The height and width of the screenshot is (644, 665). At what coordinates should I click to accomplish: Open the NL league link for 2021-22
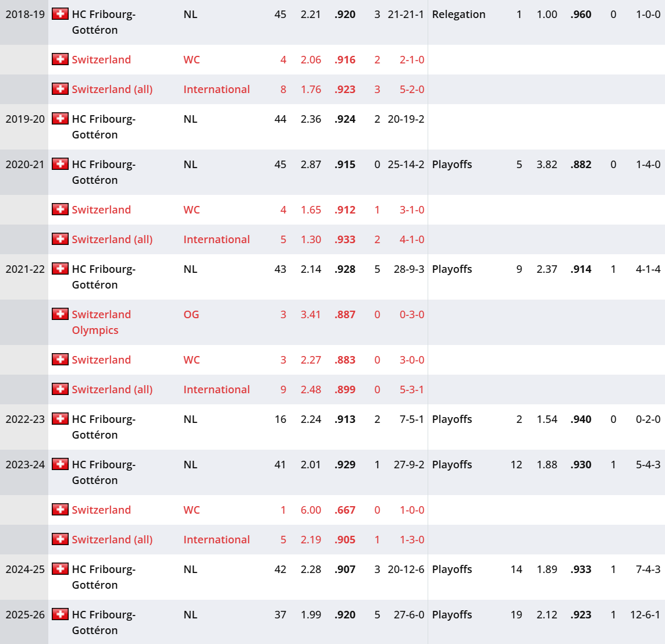(x=190, y=269)
